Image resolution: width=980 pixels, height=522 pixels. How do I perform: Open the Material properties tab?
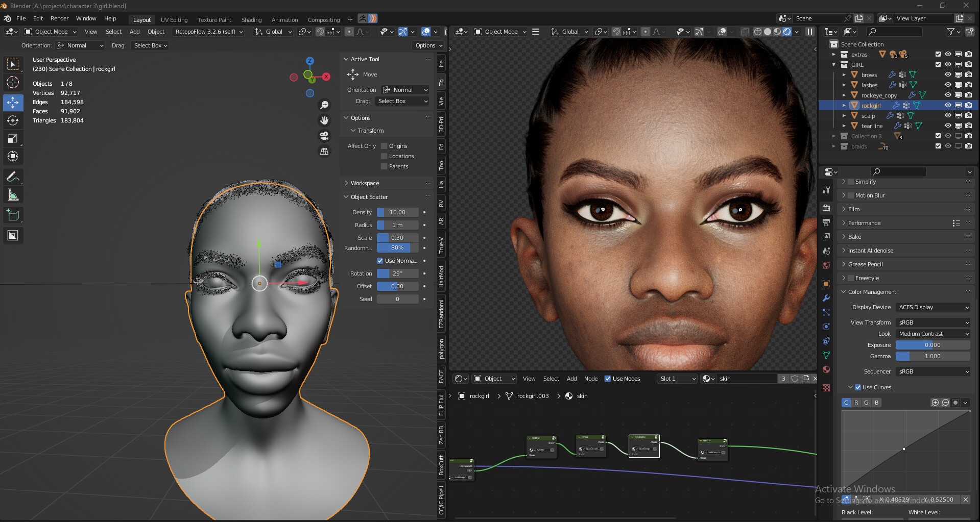[x=826, y=369]
